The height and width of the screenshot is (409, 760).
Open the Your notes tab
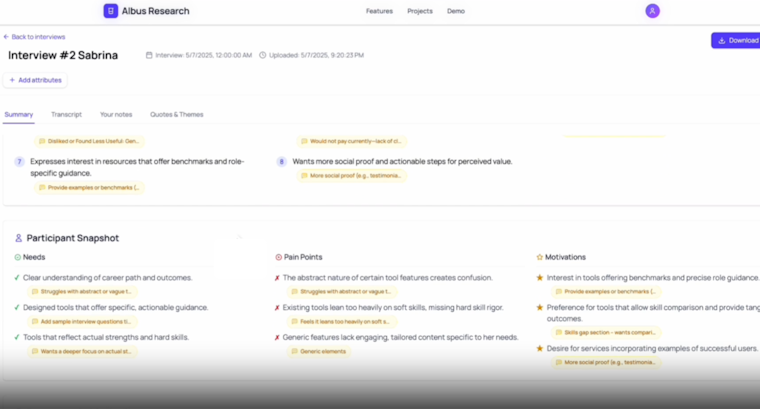116,114
